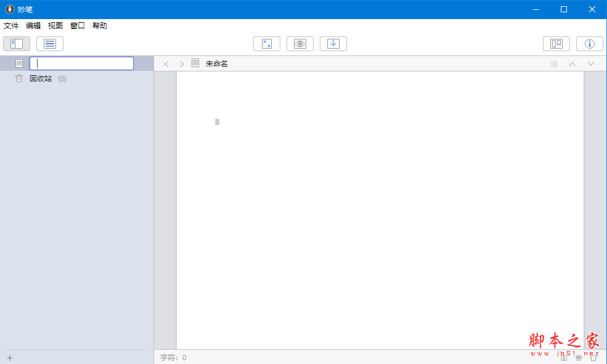Click the export download icon
The image size is (607, 364).
click(x=333, y=43)
